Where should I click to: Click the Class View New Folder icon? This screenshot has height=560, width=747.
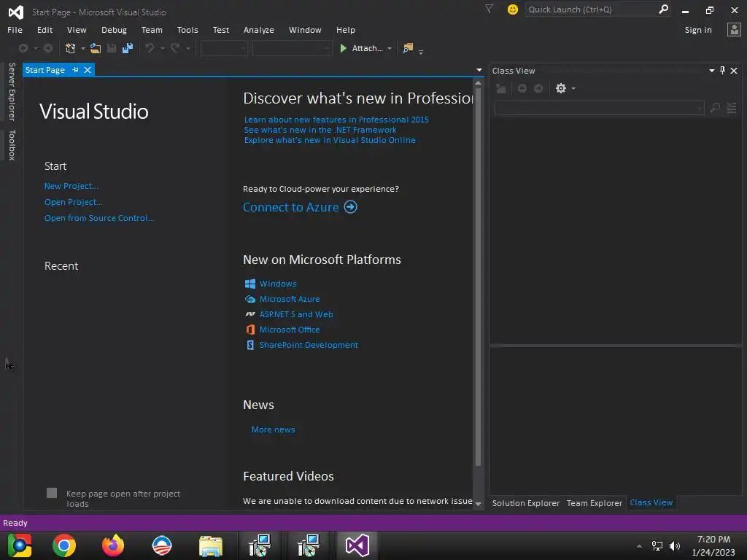500,88
